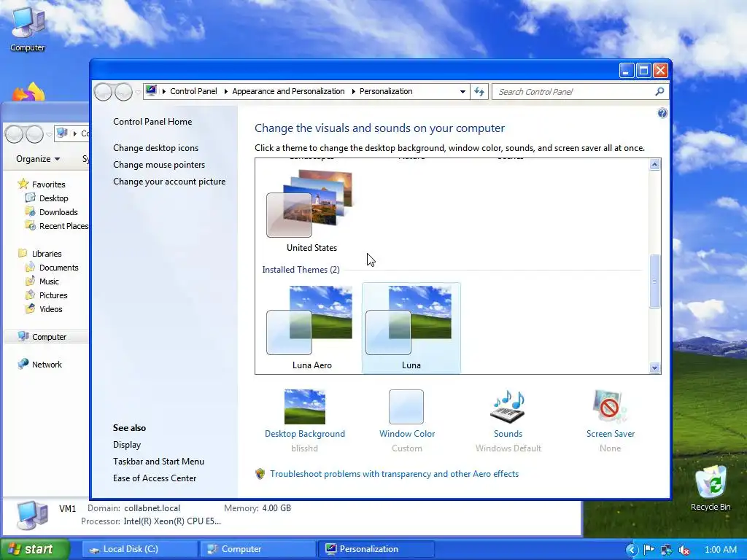Click the Screen Saver label link
The image size is (747, 560).
pyautogui.click(x=611, y=433)
